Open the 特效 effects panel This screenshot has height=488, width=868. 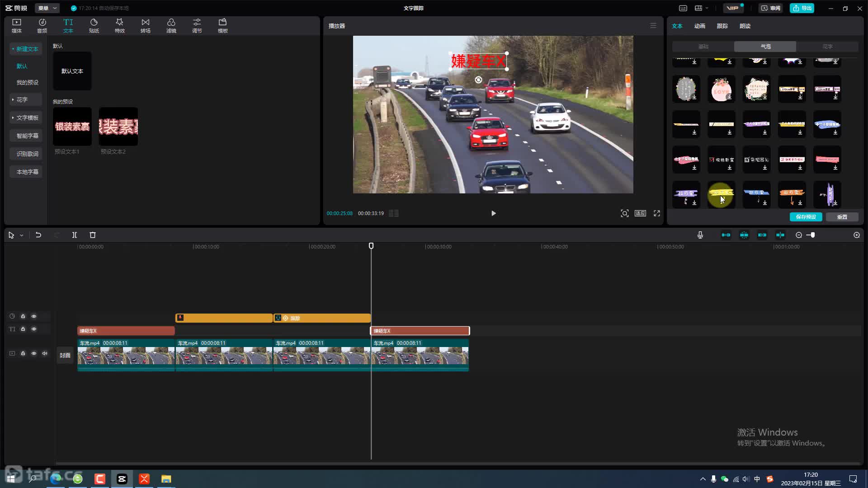[x=120, y=26]
